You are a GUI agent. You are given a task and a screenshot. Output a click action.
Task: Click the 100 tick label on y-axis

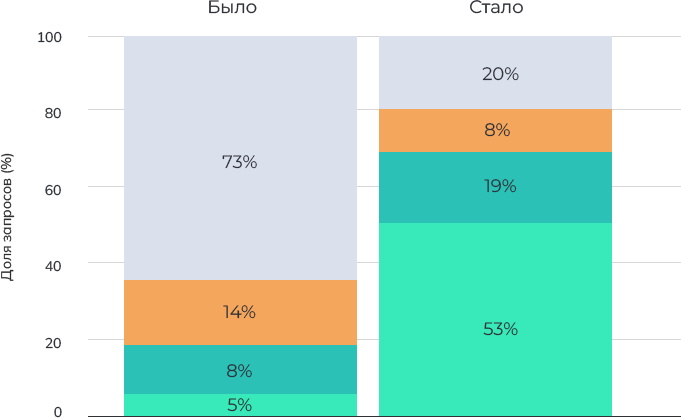(x=50, y=37)
